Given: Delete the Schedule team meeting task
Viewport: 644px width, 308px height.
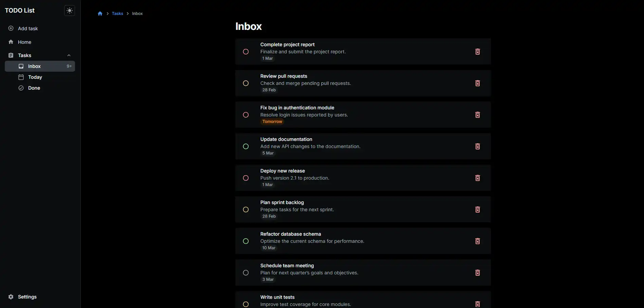Looking at the screenshot, I should click(477, 273).
